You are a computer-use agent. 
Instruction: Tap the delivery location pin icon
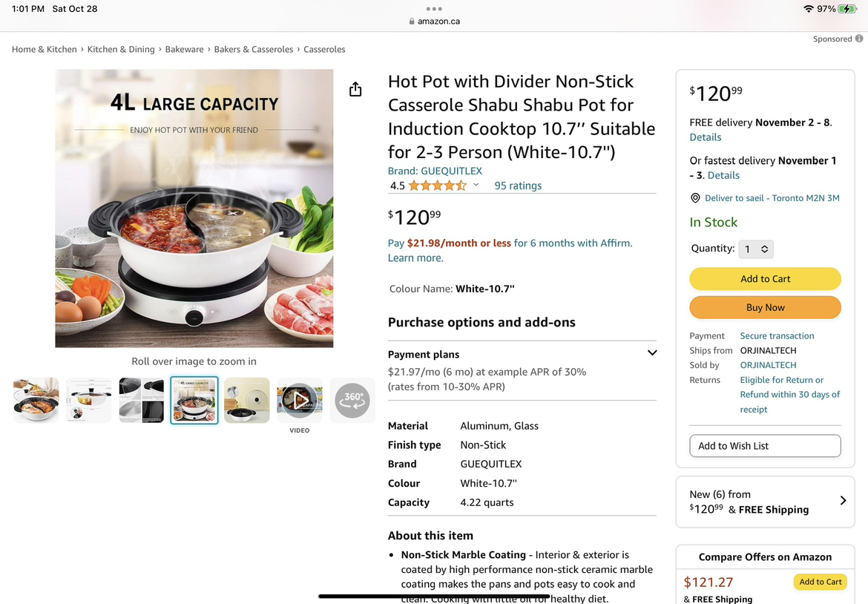coord(695,198)
